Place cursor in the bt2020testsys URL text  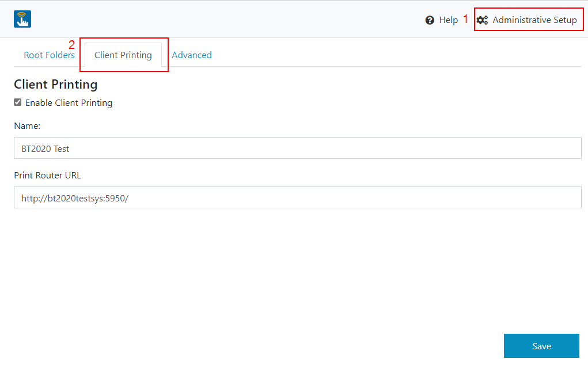pyautogui.click(x=75, y=198)
